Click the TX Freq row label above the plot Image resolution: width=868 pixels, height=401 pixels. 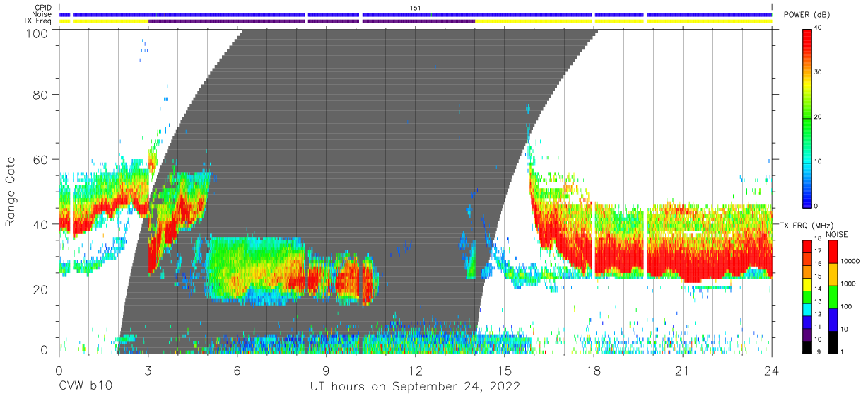pos(38,21)
